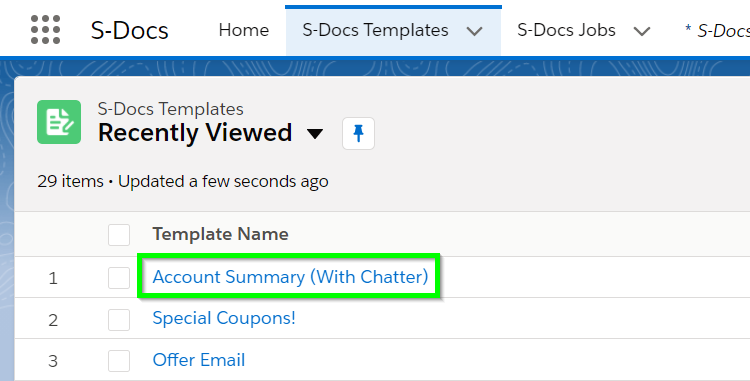Screen dimensions: 750x381
Task: Click the S-Docs app name label
Action: [130, 30]
